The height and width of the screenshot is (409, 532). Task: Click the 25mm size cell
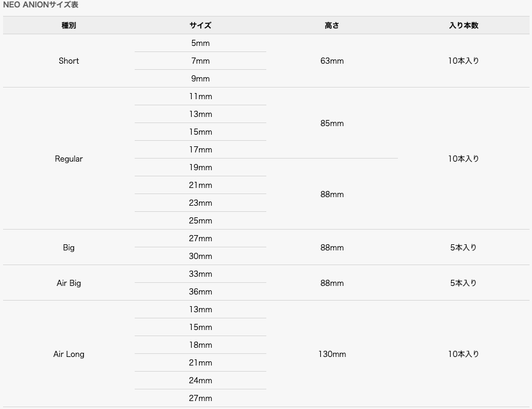[x=200, y=221]
